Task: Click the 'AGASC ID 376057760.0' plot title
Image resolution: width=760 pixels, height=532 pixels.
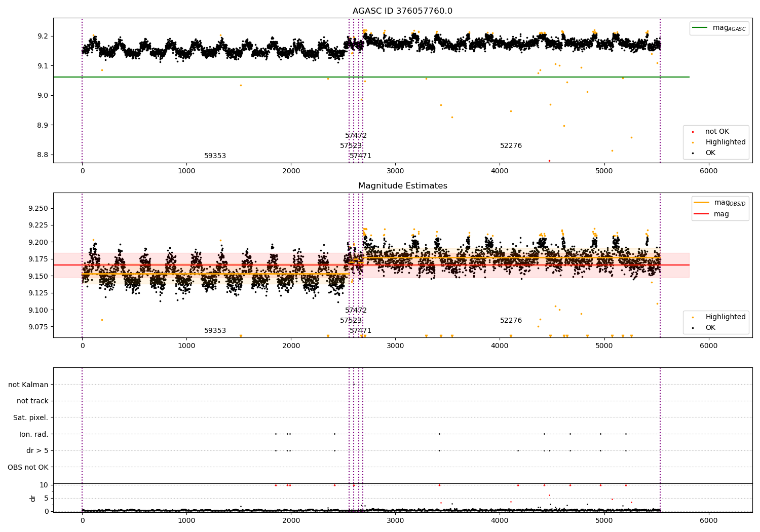Action: pyautogui.click(x=403, y=11)
